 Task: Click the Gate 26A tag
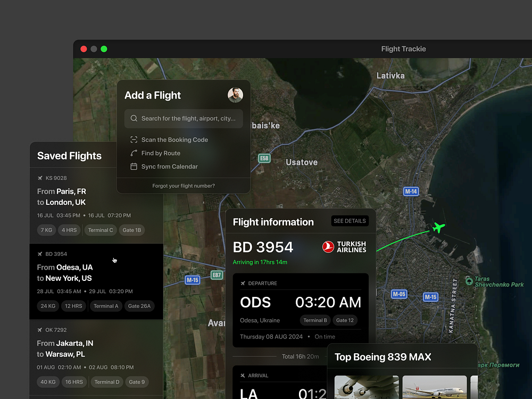click(x=139, y=306)
